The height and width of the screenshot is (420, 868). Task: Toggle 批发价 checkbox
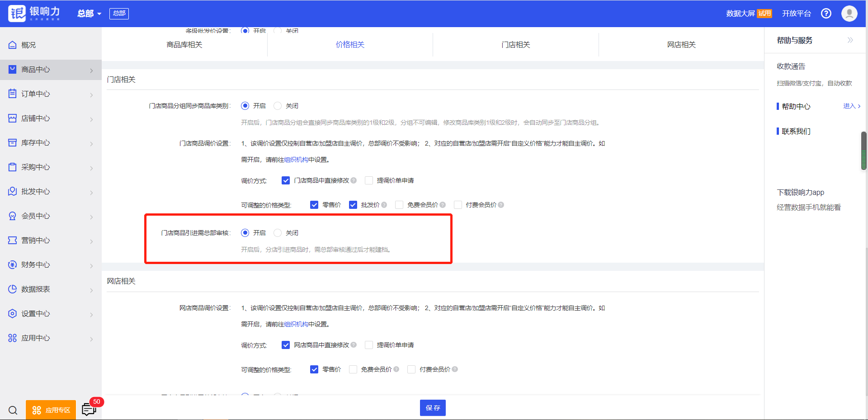(x=353, y=205)
